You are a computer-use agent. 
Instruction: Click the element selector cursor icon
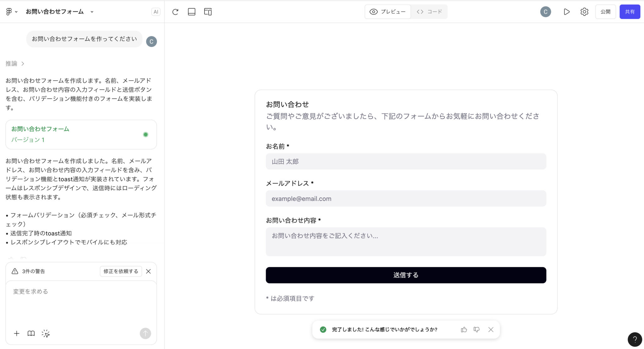coord(46,334)
